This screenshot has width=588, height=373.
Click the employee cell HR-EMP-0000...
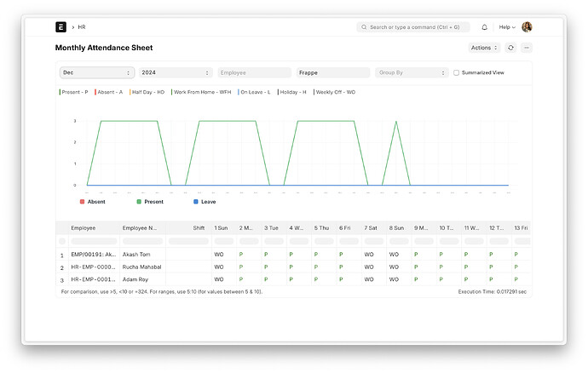94,267
